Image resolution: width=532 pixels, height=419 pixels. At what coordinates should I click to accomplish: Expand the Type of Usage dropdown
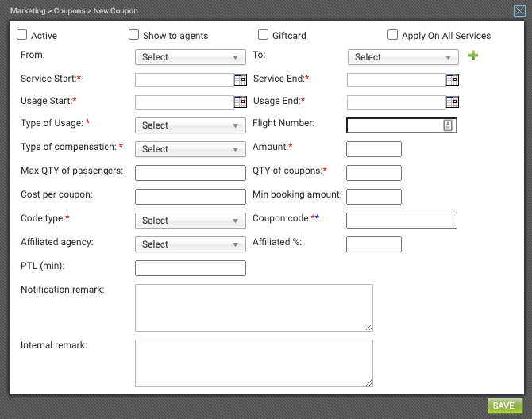[191, 125]
